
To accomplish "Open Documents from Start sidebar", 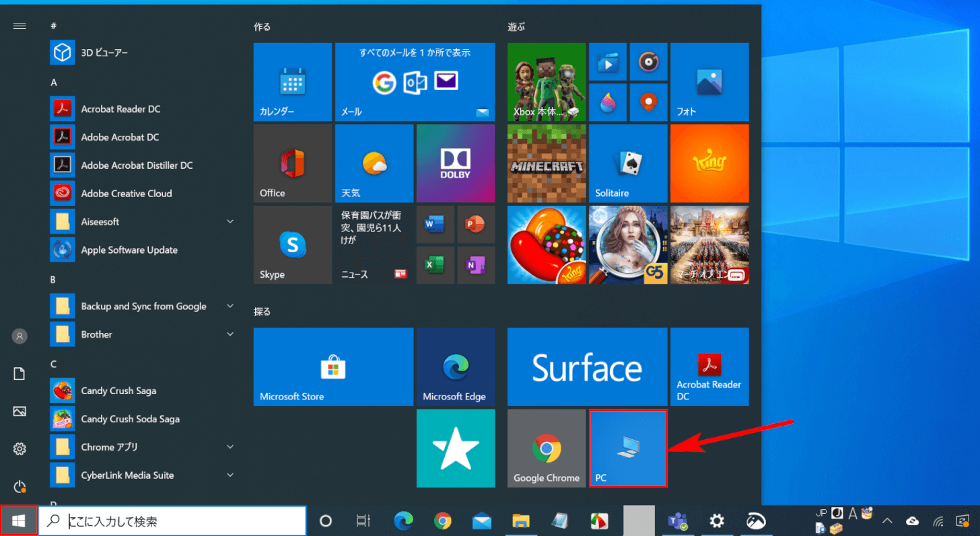I will pos(20,374).
